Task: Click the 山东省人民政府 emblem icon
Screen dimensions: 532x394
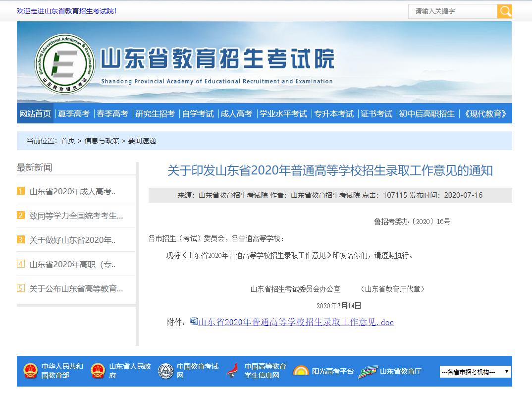Action: [x=98, y=371]
